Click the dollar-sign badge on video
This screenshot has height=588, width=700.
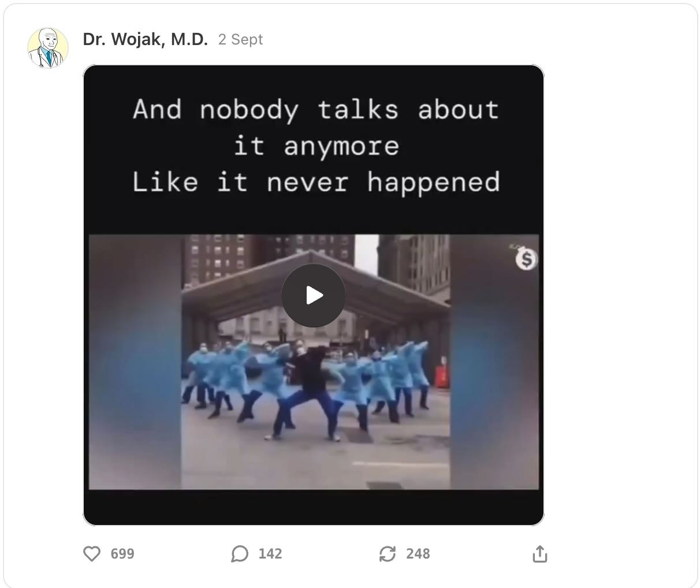[526, 259]
